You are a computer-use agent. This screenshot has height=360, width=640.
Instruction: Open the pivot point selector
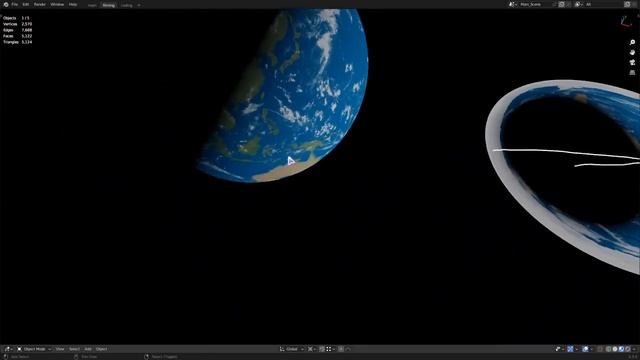pos(312,349)
